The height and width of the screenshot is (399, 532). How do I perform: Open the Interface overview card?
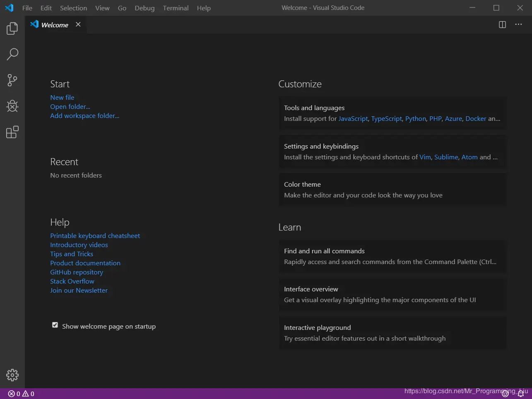(392, 295)
